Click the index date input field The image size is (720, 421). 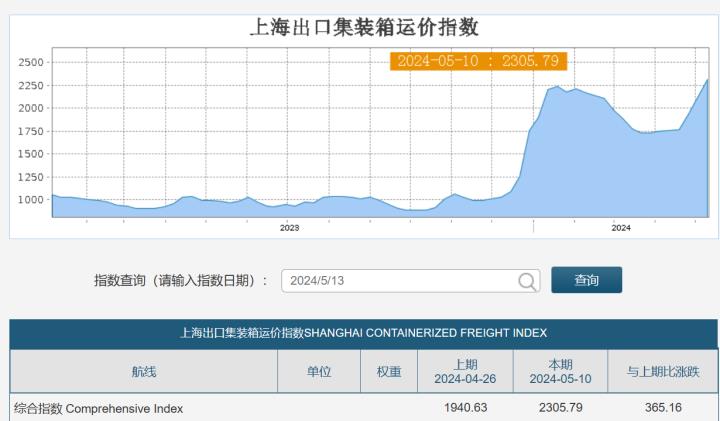pyautogui.click(x=411, y=281)
